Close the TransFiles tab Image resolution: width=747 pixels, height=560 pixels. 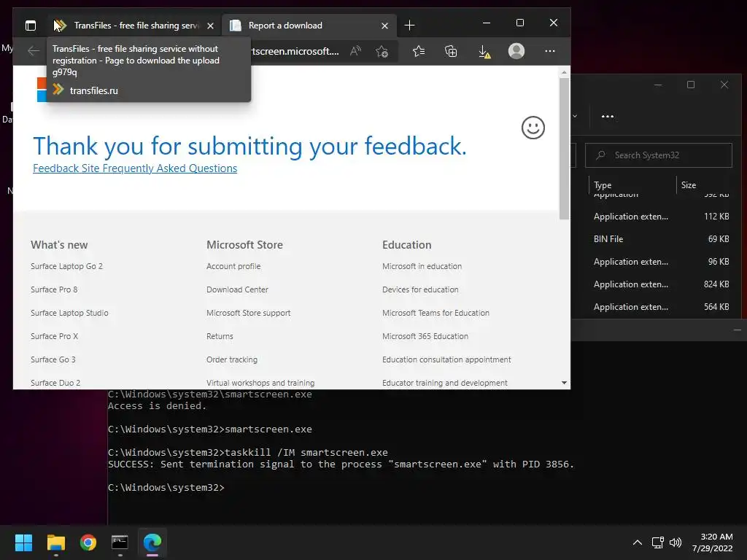pos(211,26)
